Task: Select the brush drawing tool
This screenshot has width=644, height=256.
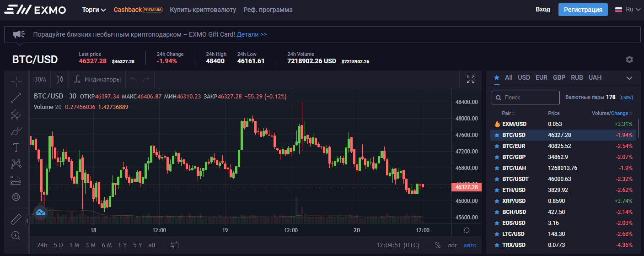Action: (16, 131)
